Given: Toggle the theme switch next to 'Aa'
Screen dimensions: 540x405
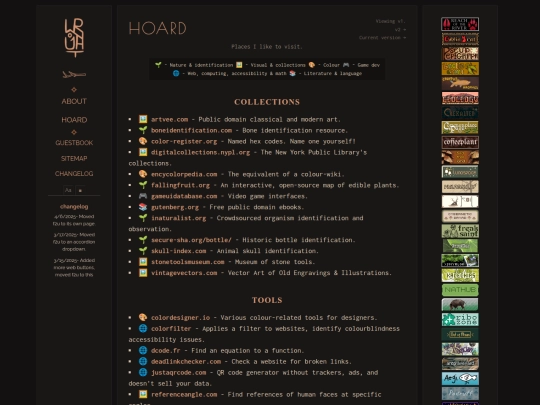Looking at the screenshot, I should pyautogui.click(x=80, y=190).
